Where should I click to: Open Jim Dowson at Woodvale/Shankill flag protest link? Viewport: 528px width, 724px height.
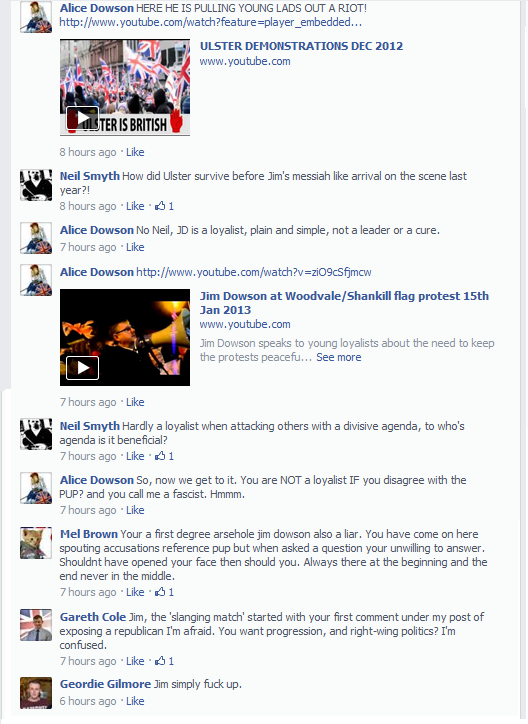click(344, 303)
